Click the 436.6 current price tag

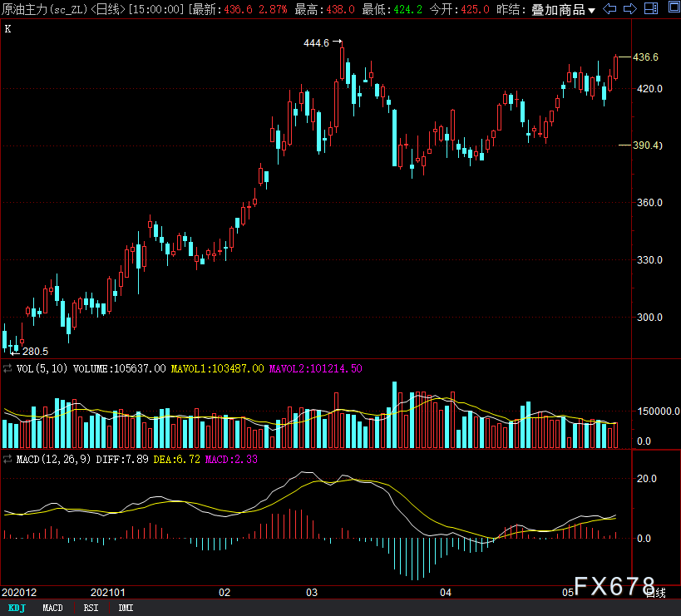tap(646, 57)
